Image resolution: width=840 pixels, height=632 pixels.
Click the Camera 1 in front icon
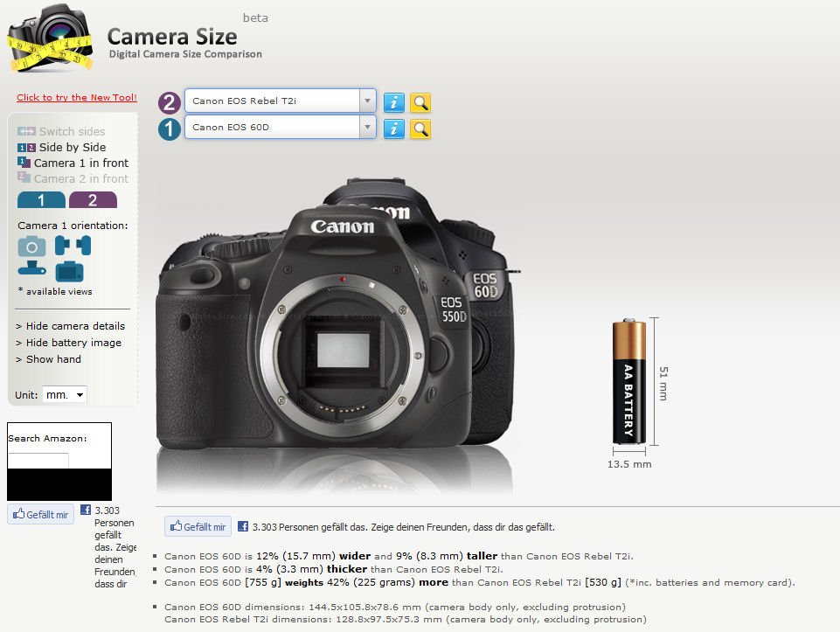(24, 163)
